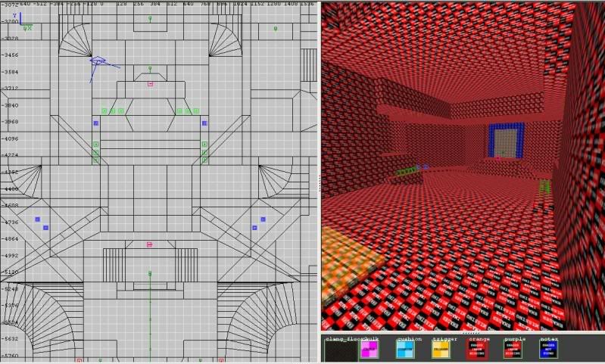The width and height of the screenshot is (605, 364).
Task: Pick the red entity marker at bottom-left of grid
Action: [80, 360]
